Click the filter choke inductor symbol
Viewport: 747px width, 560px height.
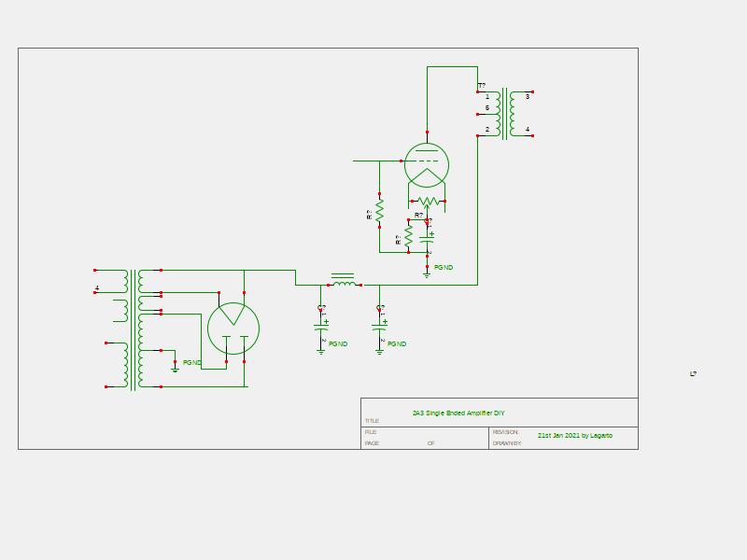(x=344, y=282)
